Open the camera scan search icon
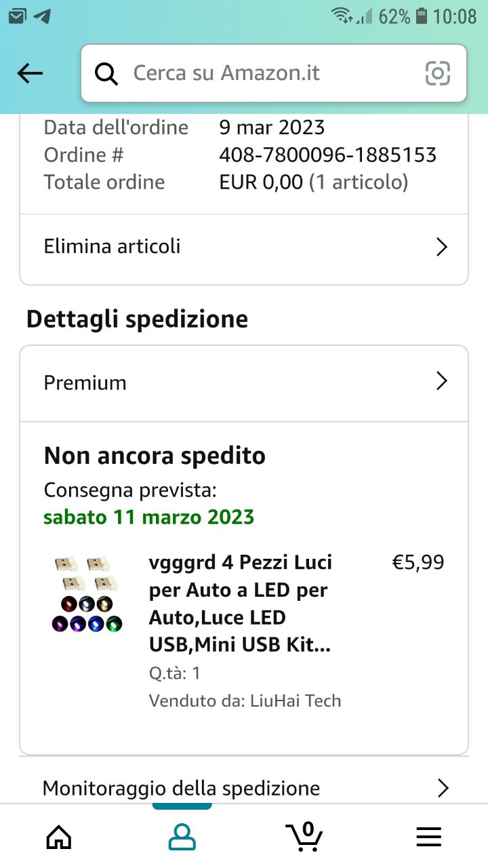This screenshot has height=868, width=488. [x=438, y=73]
